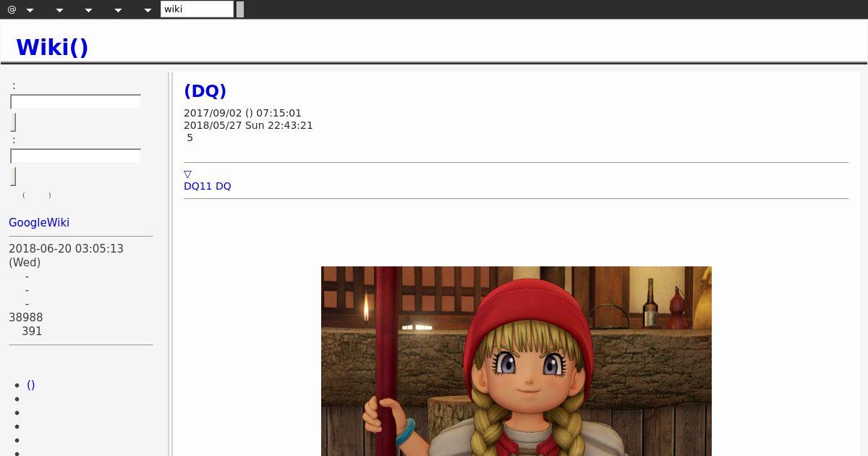The image size is (868, 456).
Task: Open the dropdown arrow right beside the @ symbol
Action: (x=30, y=10)
